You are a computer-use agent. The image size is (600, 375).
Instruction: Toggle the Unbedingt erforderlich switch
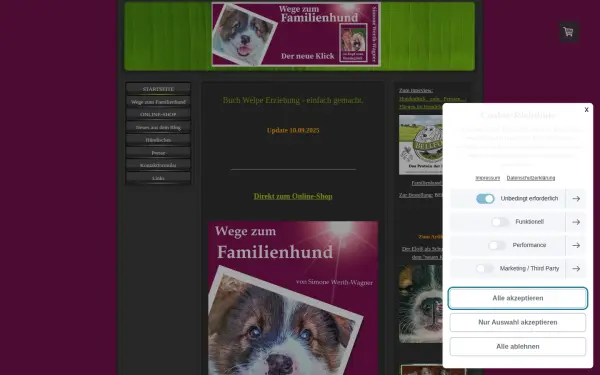[485, 199]
